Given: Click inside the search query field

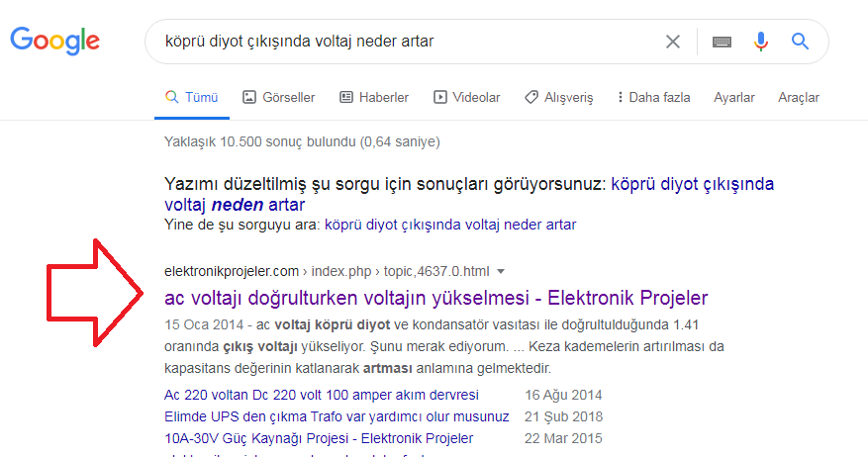Looking at the screenshot, I should [x=396, y=42].
